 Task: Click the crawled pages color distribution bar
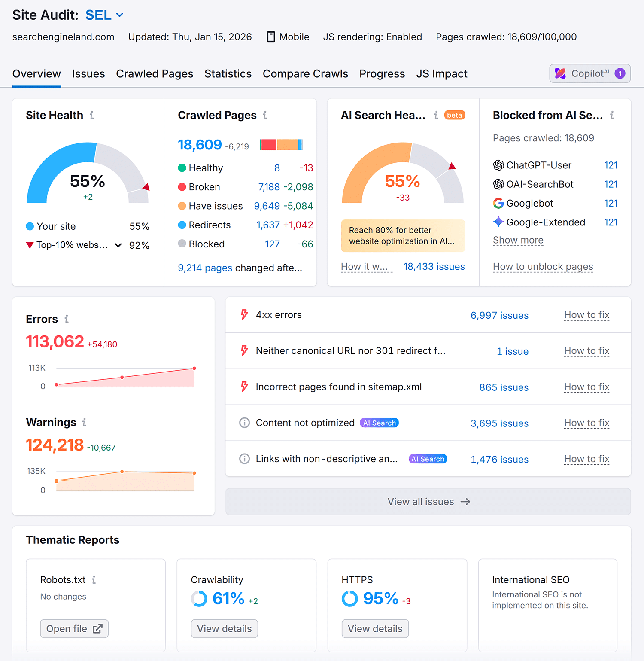(282, 145)
